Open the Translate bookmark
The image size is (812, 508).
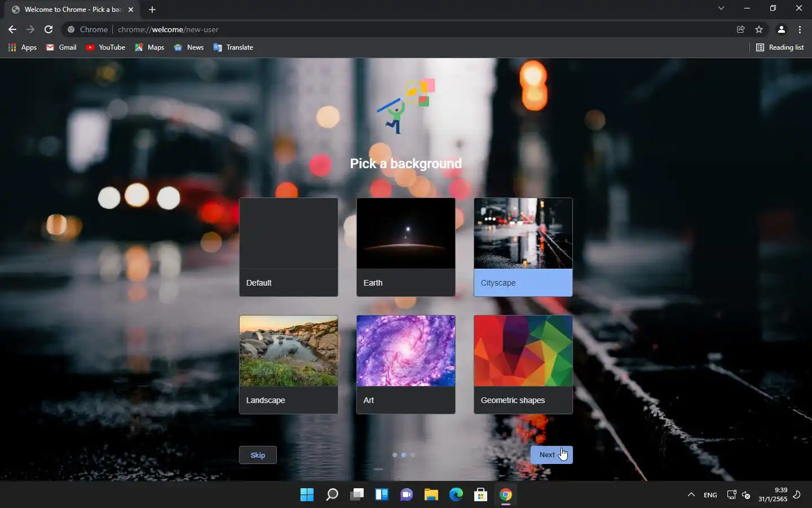(x=233, y=47)
